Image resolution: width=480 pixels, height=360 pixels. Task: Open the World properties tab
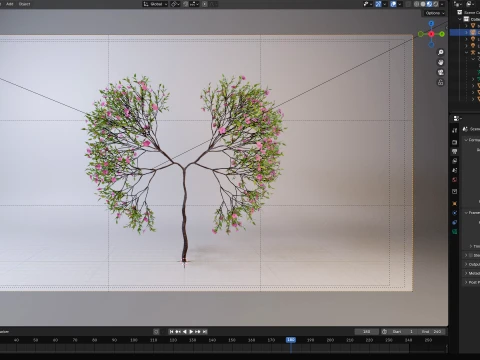point(455,180)
